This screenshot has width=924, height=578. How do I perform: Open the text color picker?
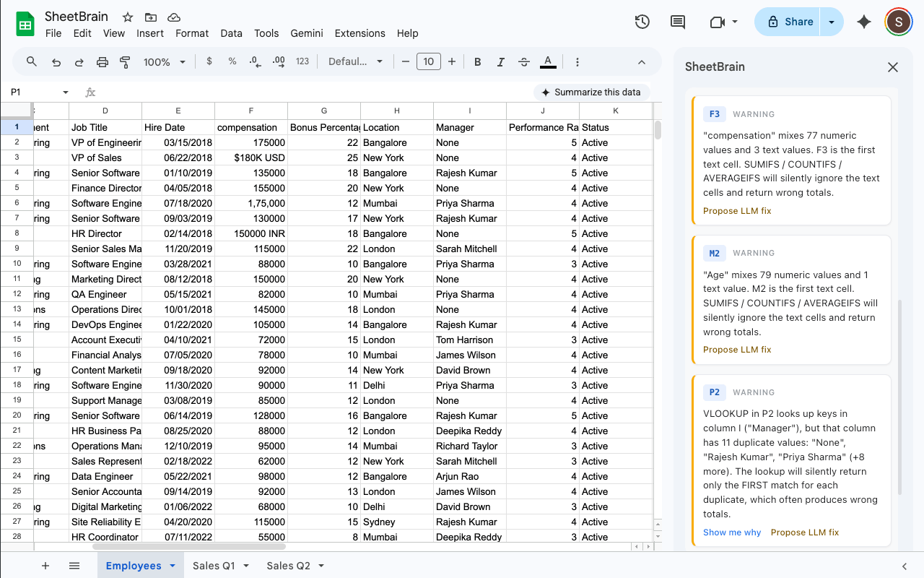pyautogui.click(x=548, y=62)
